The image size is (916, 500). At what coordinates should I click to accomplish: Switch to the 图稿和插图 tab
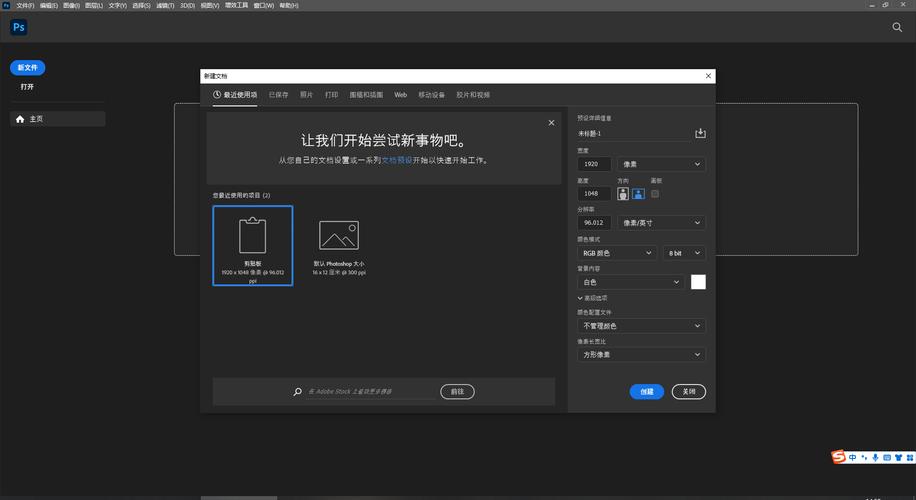366,95
